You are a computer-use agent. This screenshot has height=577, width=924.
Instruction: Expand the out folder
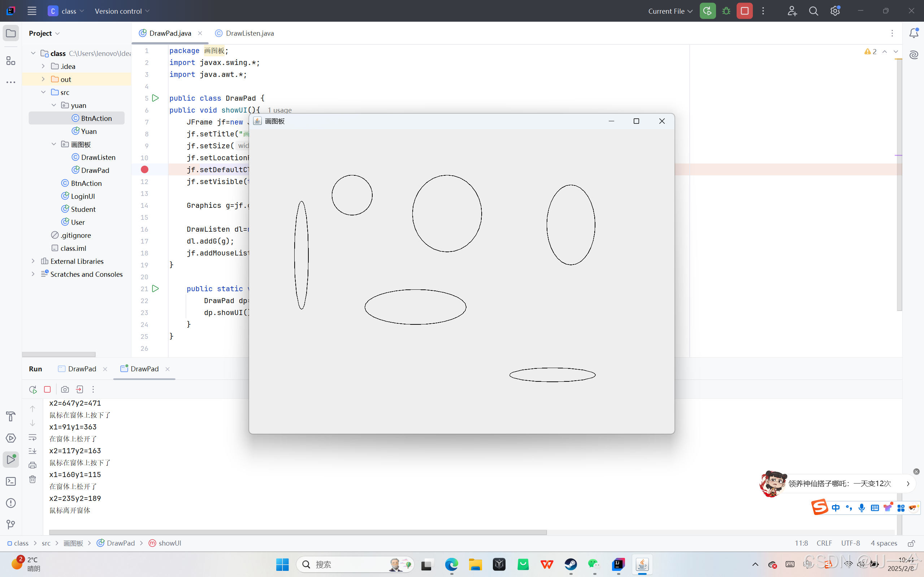(43, 79)
